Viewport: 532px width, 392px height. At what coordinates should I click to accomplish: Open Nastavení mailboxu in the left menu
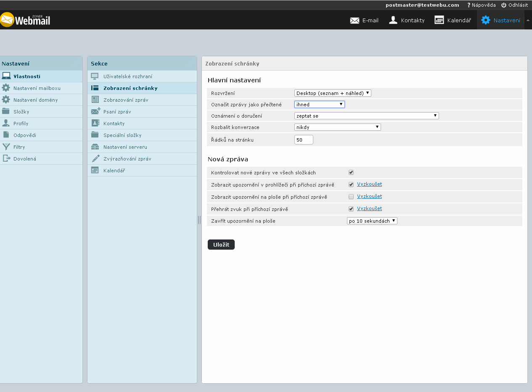click(x=37, y=88)
